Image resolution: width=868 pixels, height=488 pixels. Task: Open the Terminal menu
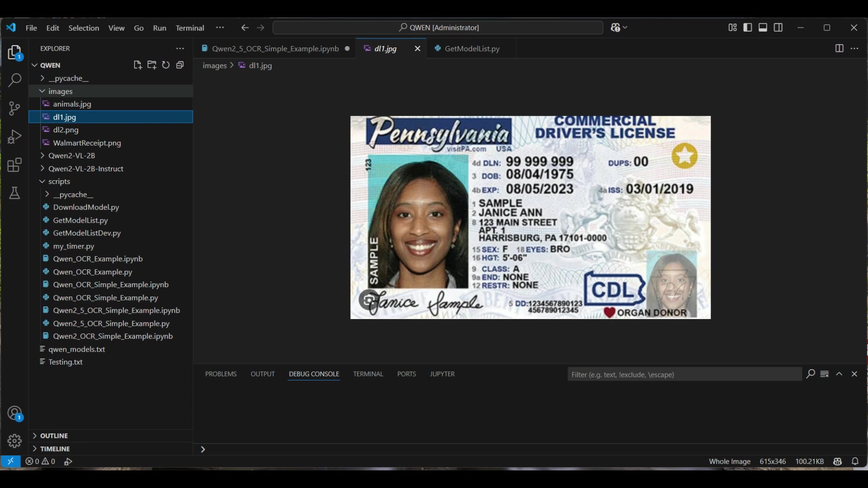190,28
